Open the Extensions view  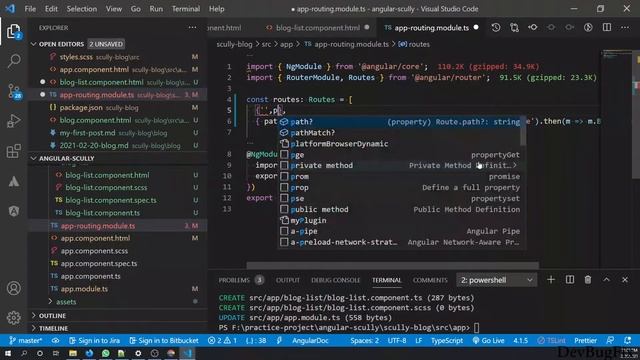click(x=13, y=151)
